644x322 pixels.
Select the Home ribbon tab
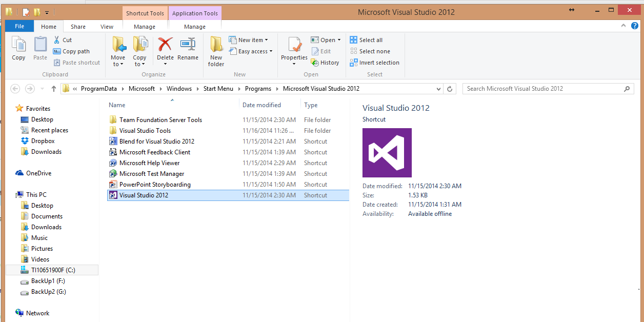tap(49, 27)
